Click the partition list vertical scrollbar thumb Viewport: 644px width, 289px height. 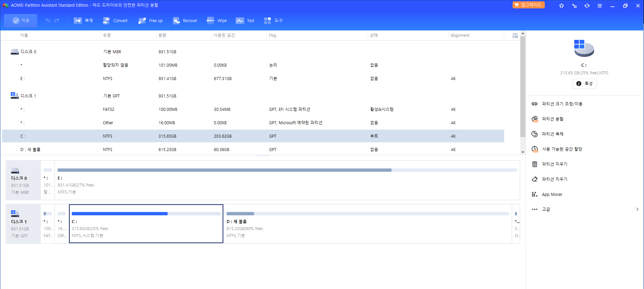tap(523, 86)
